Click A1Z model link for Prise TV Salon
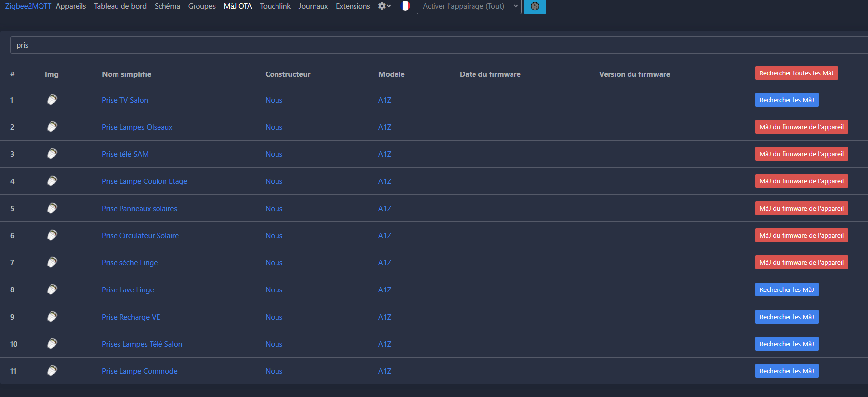This screenshot has width=868, height=397. [x=385, y=100]
